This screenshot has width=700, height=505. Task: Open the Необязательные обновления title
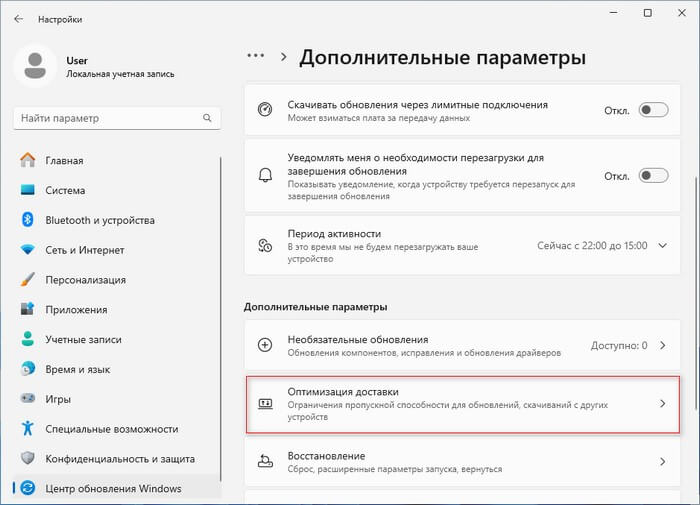(x=358, y=339)
